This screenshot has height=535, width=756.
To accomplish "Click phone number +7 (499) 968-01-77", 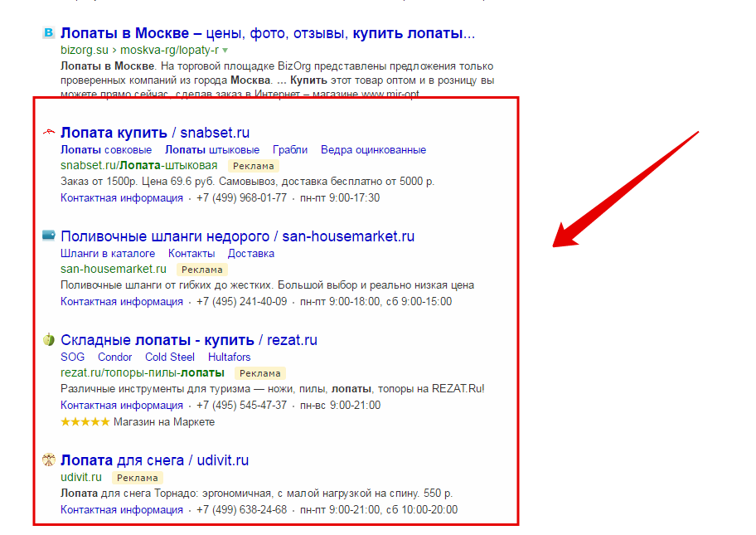I will tap(241, 197).
